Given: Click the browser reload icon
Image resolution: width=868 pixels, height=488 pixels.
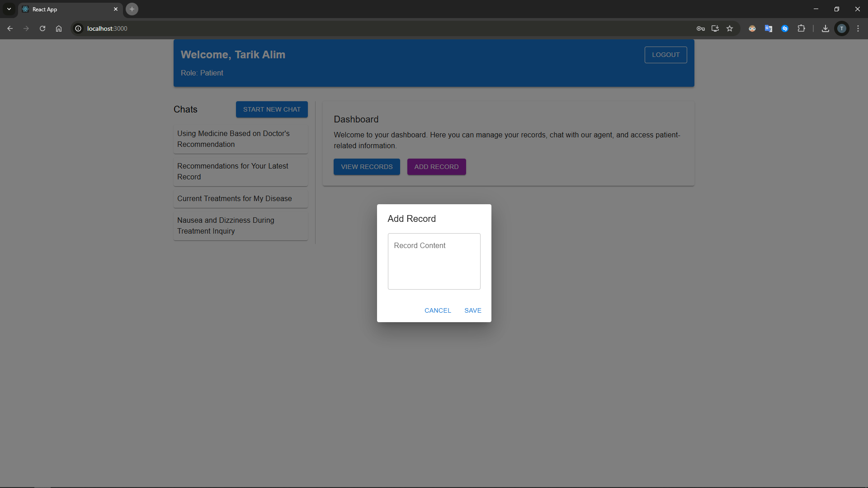Looking at the screenshot, I should click(x=42, y=28).
